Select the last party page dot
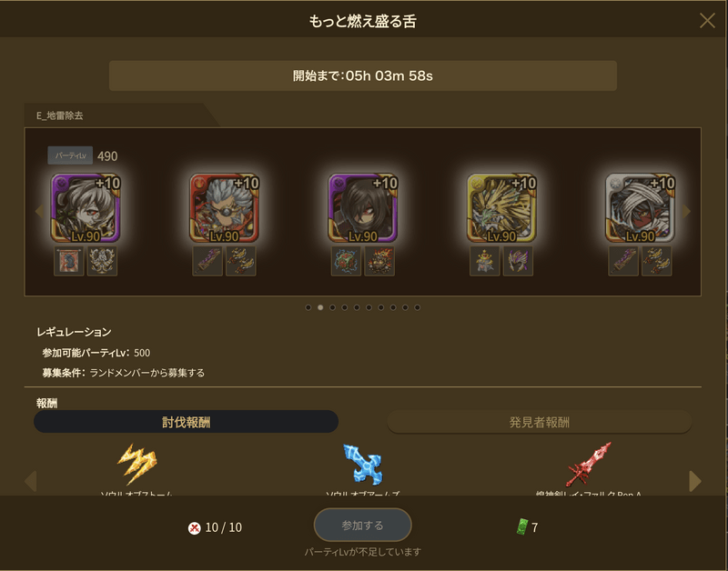 tap(418, 307)
